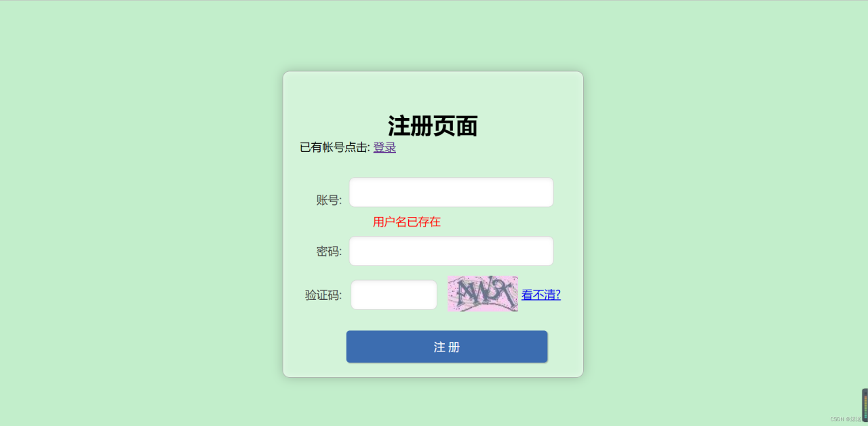Screen dimensions: 868x426
Task: Click the 验证码: field label
Action: (x=323, y=295)
